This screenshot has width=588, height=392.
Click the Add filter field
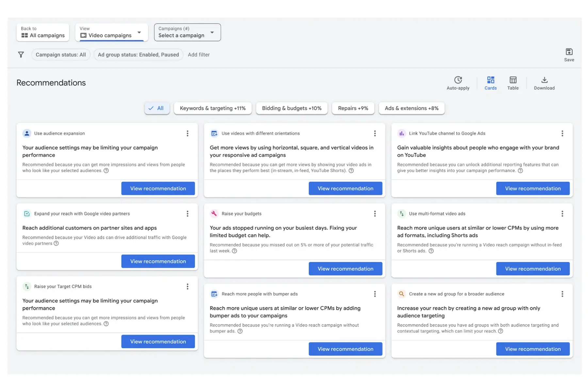coord(199,55)
